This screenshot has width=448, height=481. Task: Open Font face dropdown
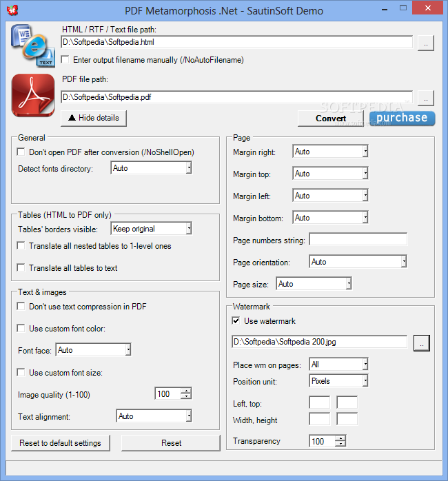tap(128, 349)
